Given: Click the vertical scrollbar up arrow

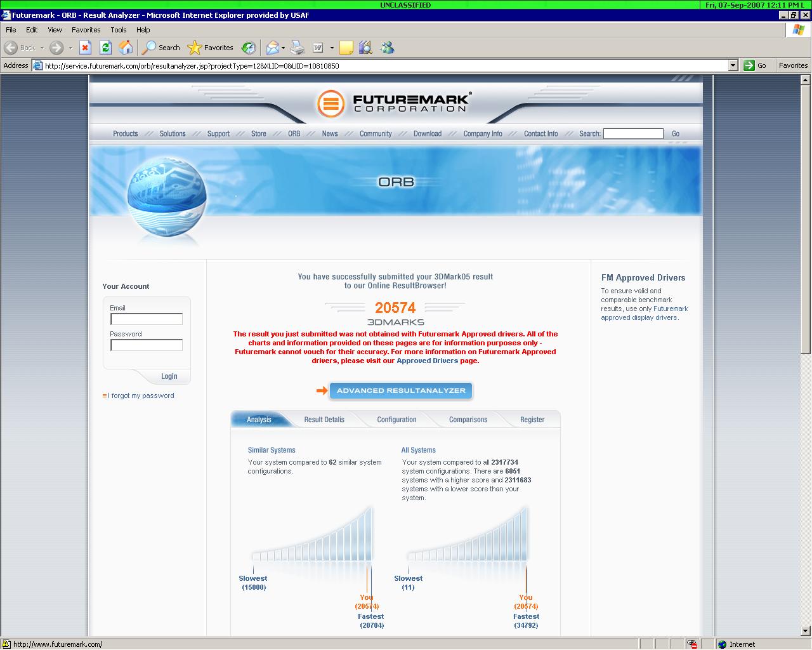Looking at the screenshot, I should [x=806, y=80].
